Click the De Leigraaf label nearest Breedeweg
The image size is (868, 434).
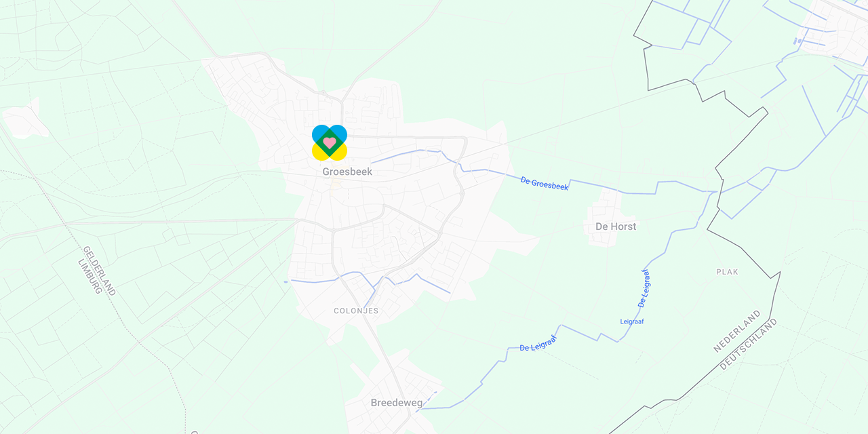pos(538,343)
